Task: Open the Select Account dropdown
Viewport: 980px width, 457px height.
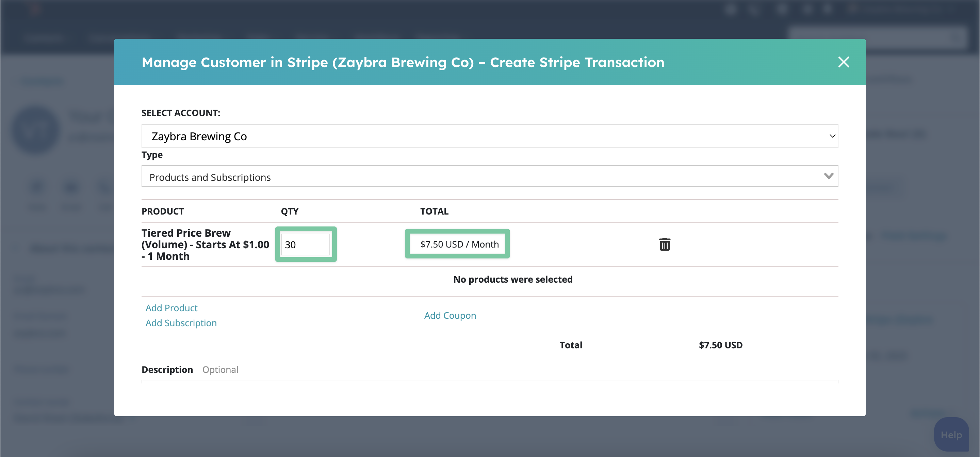Action: point(490,136)
